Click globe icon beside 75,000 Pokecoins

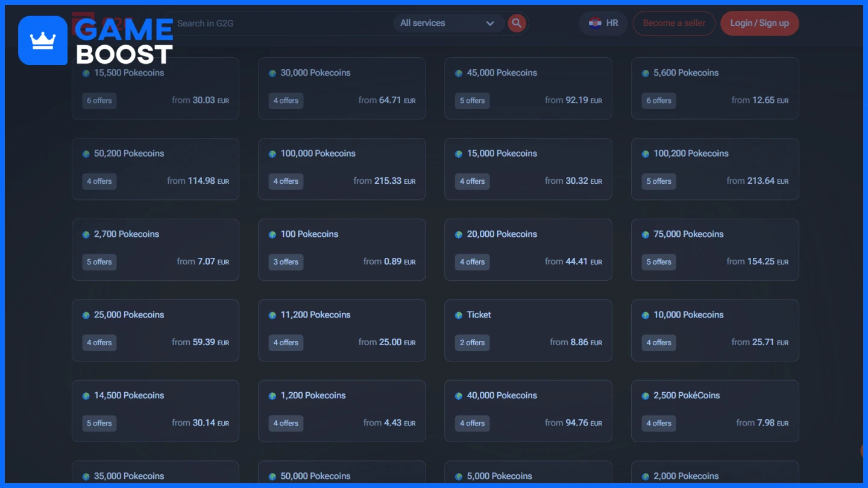[646, 234]
